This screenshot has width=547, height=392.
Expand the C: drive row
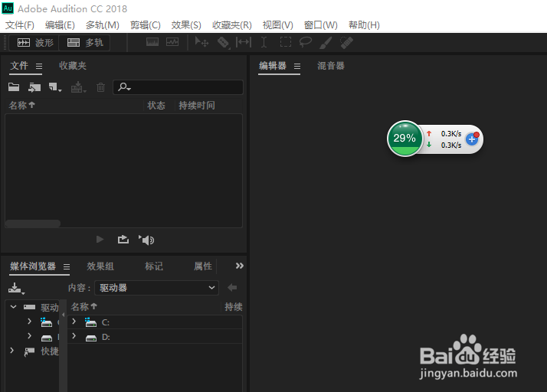coord(74,322)
